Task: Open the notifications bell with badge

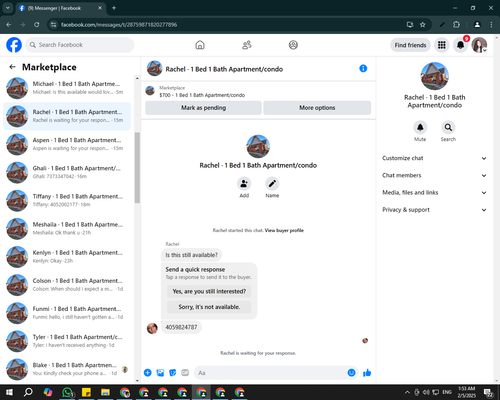Action: [461, 45]
